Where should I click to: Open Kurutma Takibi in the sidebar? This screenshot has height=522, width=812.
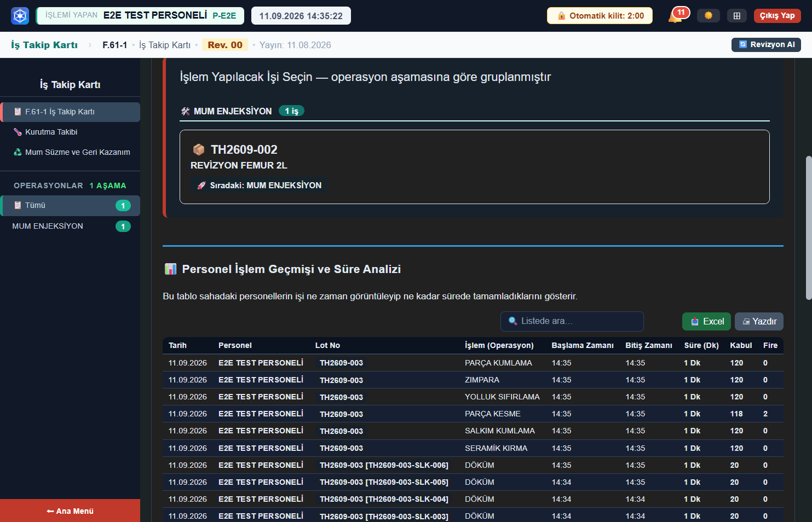coord(70,132)
